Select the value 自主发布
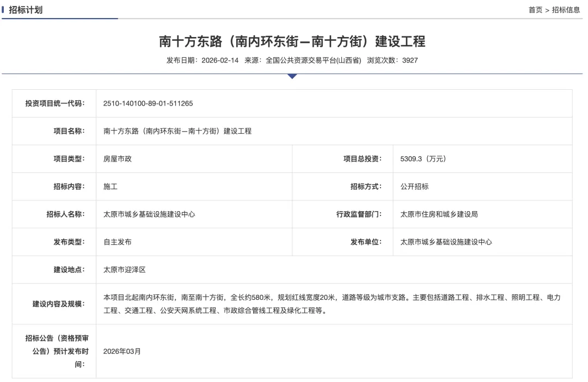588x382 pixels. click(x=118, y=242)
